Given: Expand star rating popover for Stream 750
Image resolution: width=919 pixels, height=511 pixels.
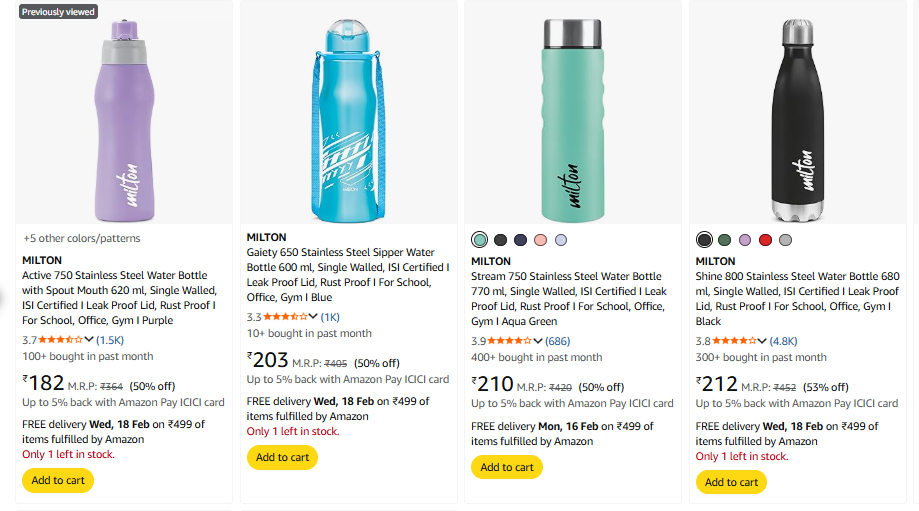Looking at the screenshot, I should [x=538, y=341].
